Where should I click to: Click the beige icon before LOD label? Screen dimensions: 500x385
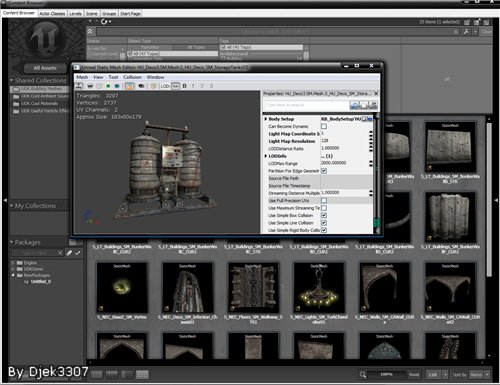tap(153, 86)
